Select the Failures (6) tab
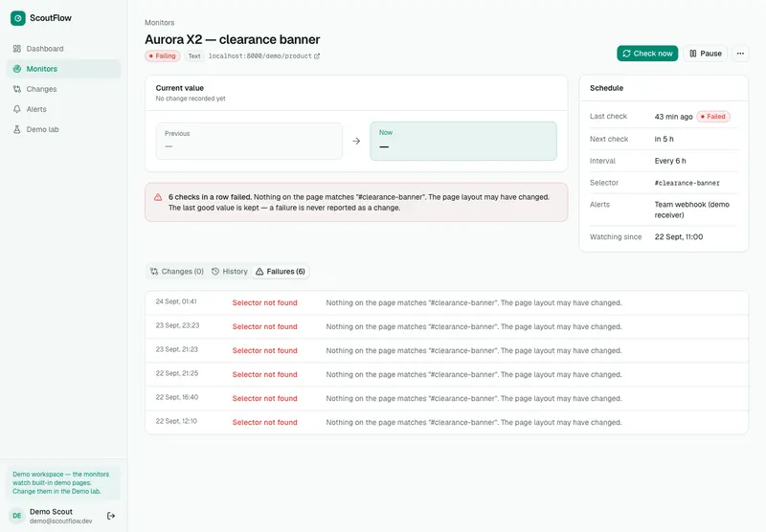Image resolution: width=766 pixels, height=532 pixels. coord(281,272)
